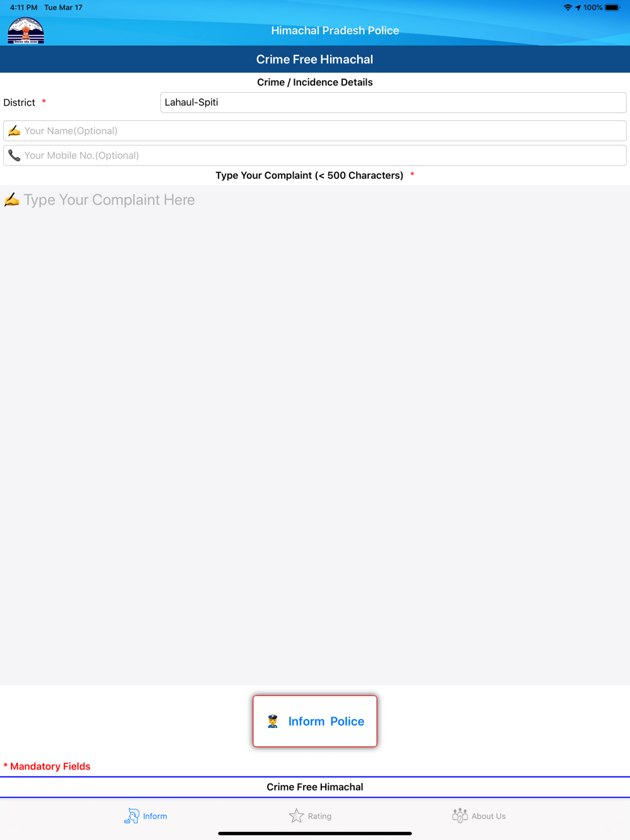
Task: Focus the Your Name optional field
Action: (x=315, y=131)
